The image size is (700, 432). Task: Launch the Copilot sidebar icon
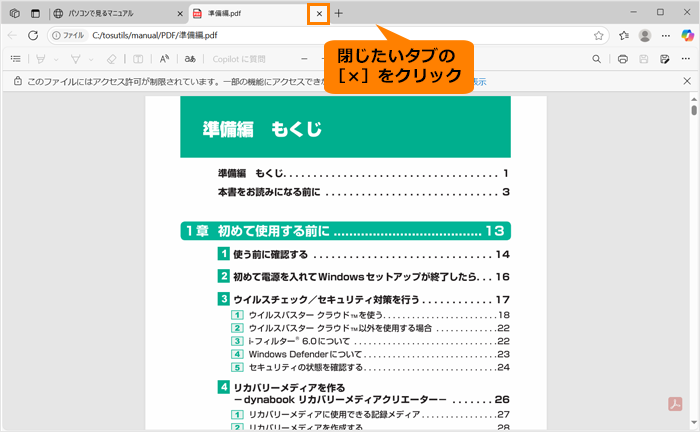688,35
